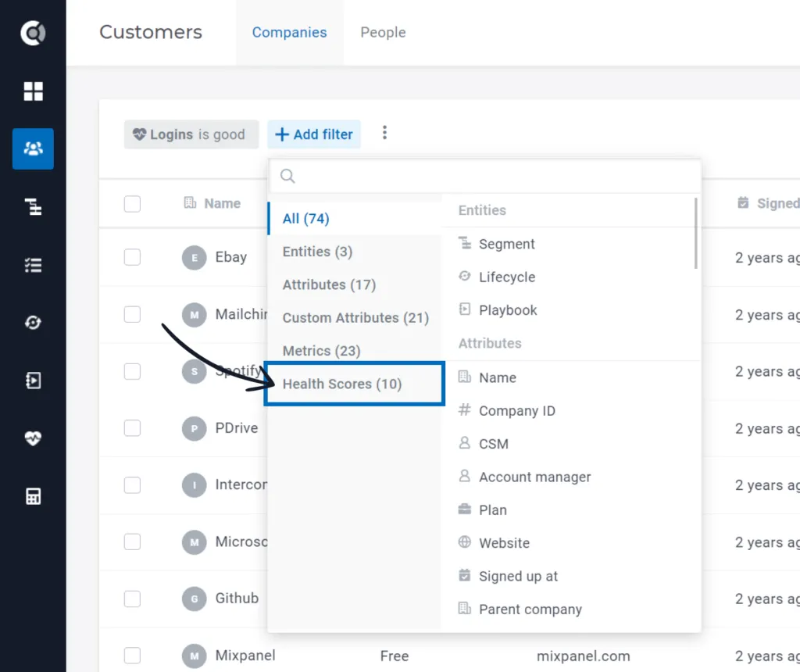Click the Add filter button
The width and height of the screenshot is (800, 672).
(x=314, y=134)
